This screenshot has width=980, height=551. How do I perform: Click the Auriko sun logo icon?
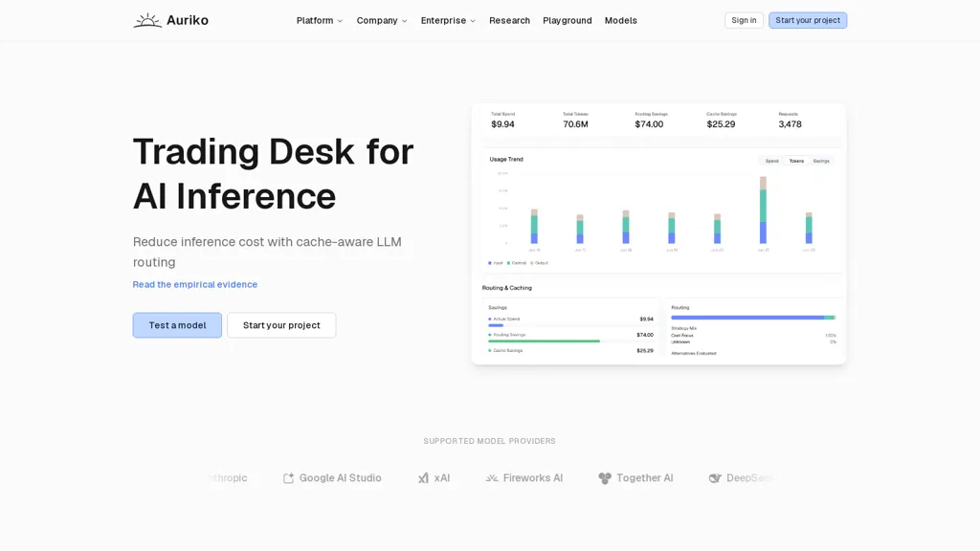tap(147, 21)
